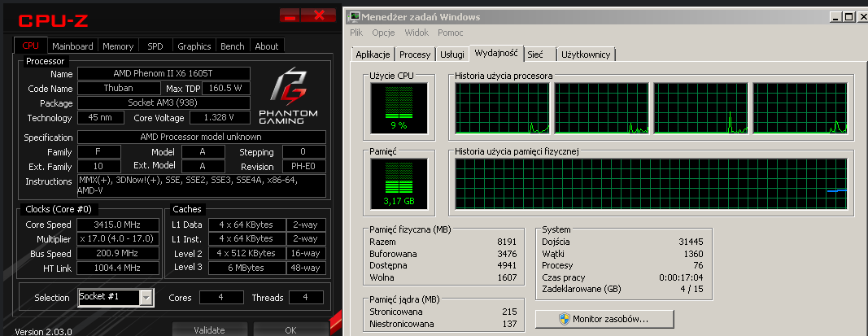868x336 pixels.
Task: Click the Core Speed value 3415.0 MHz
Action: tap(118, 225)
